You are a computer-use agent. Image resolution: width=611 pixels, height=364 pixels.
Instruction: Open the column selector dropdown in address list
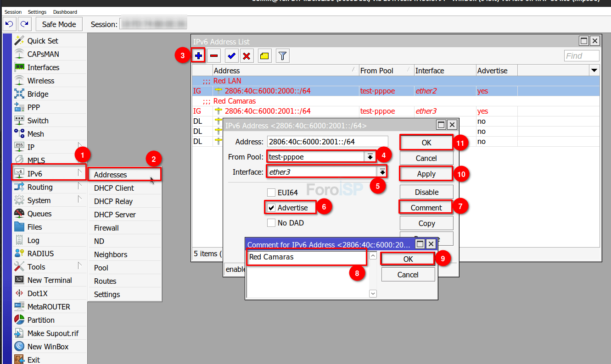(594, 71)
